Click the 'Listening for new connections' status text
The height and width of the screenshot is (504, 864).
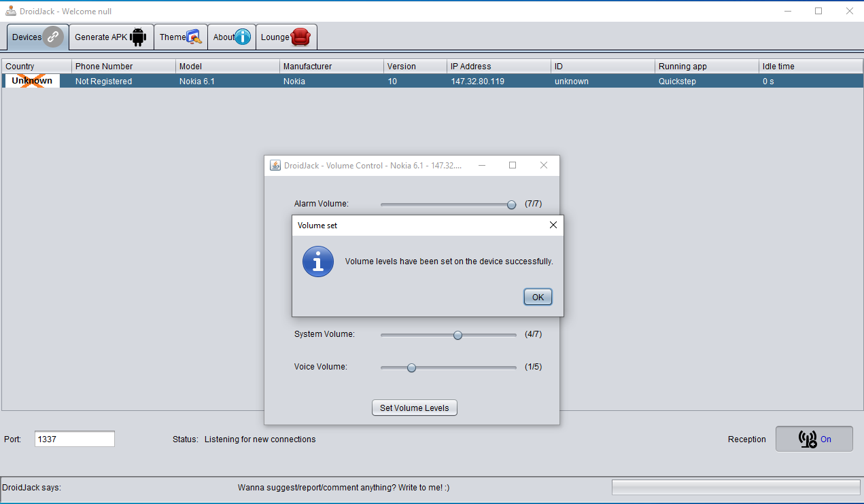click(x=260, y=439)
